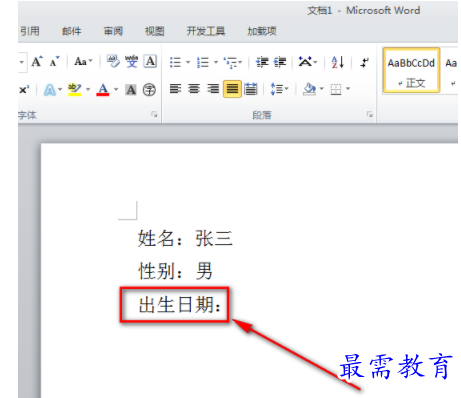Open the 开发工具 tab
The height and width of the screenshot is (398, 461).
[x=206, y=31]
